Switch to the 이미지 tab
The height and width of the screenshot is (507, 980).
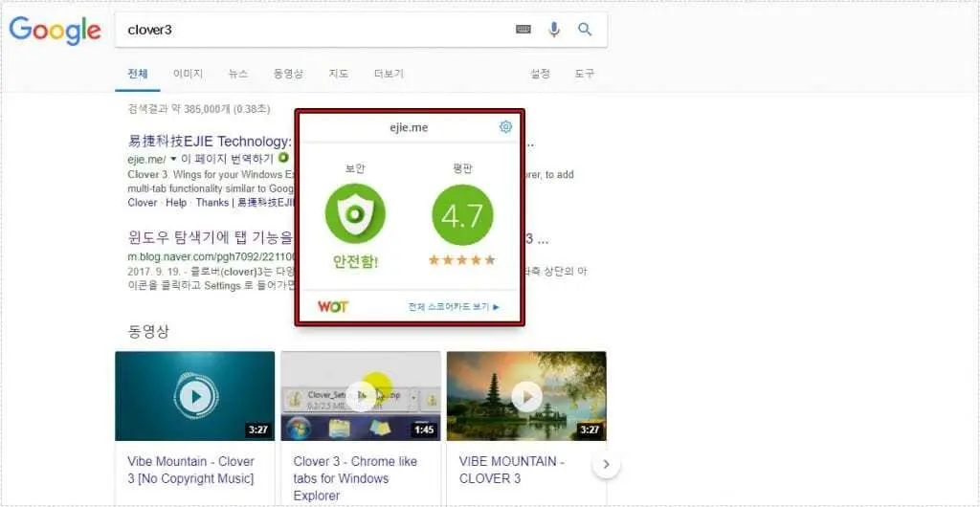(189, 74)
